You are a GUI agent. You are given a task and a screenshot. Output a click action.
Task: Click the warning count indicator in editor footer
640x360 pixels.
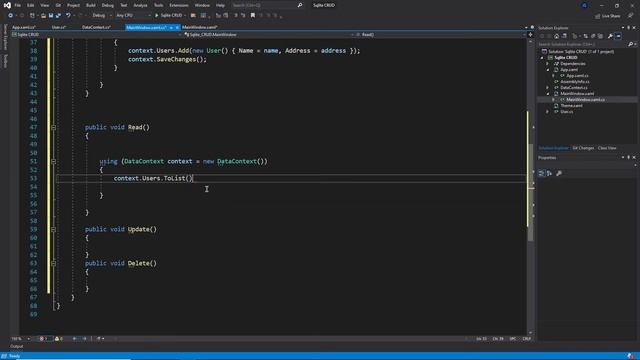[x=59, y=339]
